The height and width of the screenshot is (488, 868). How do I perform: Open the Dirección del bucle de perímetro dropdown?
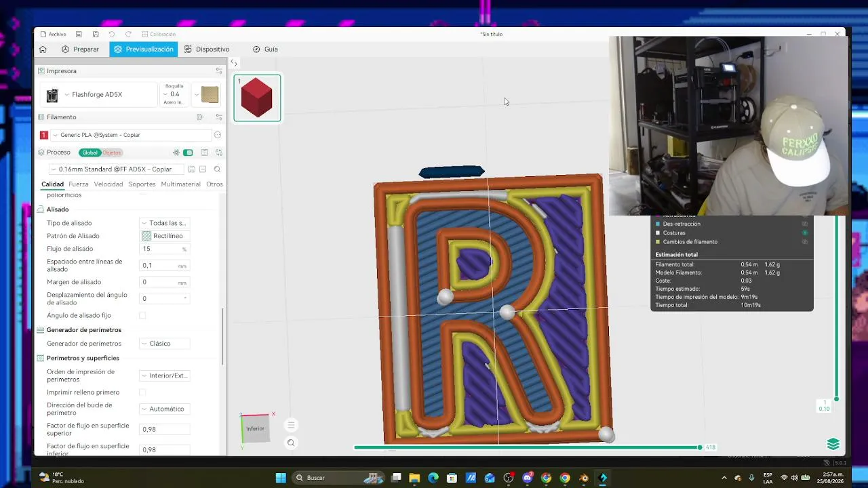point(164,409)
